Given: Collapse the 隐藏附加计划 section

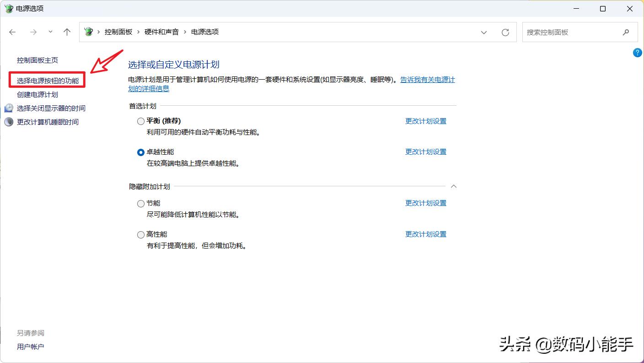Looking at the screenshot, I should tap(453, 186).
